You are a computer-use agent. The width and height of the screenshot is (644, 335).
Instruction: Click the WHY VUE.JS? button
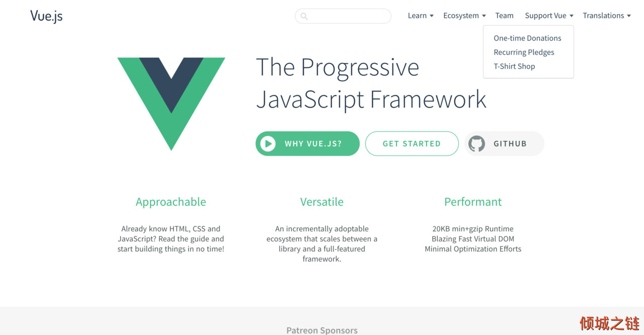pyautogui.click(x=307, y=143)
